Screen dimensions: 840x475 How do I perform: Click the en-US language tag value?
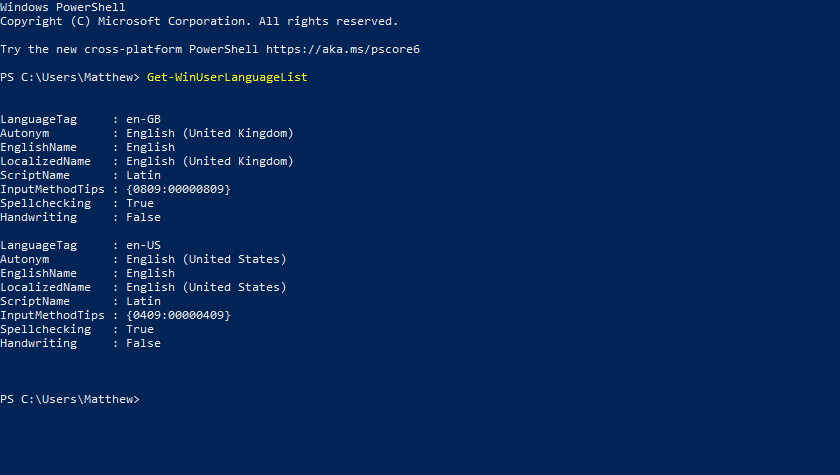click(143, 245)
